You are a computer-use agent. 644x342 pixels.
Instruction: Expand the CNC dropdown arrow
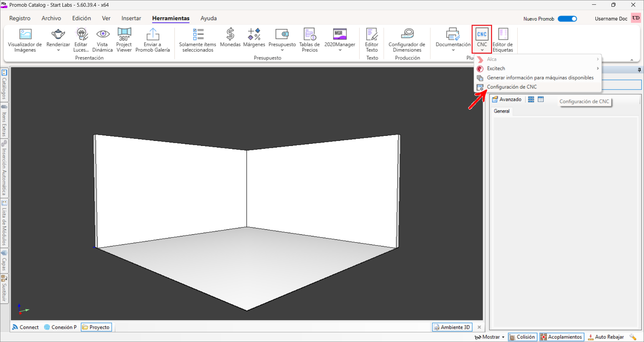pos(482,50)
